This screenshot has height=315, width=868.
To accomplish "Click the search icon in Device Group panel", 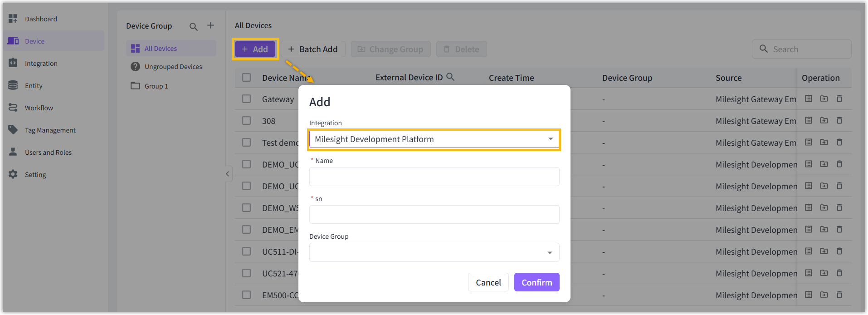I will click(193, 27).
